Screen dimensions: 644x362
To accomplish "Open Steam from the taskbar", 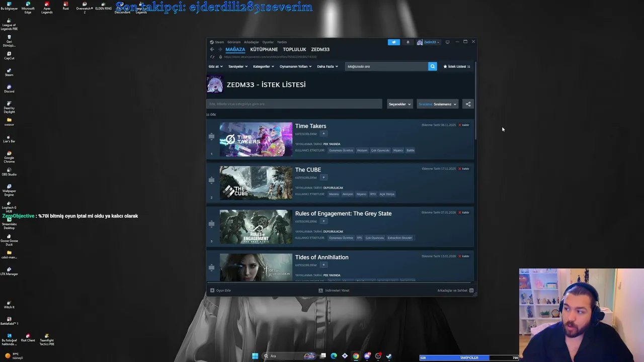I will 389,356.
